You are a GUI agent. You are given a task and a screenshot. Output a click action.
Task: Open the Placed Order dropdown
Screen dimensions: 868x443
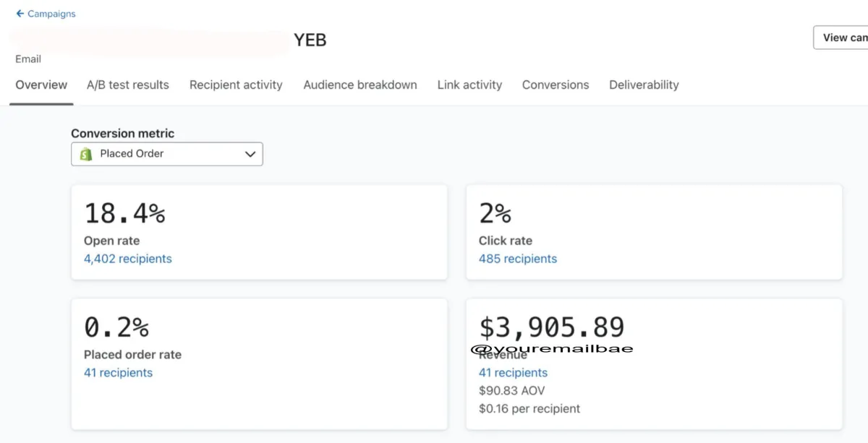[x=166, y=154]
